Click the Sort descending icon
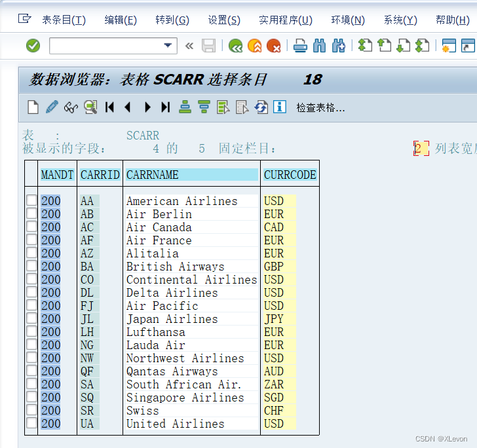 pyautogui.click(x=204, y=107)
